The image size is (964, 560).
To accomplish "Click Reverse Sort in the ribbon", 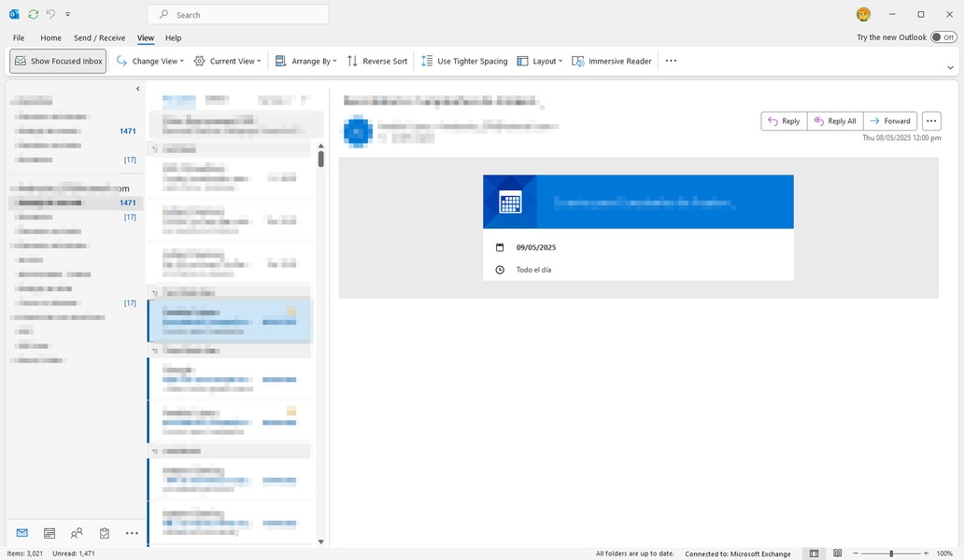I will click(x=377, y=61).
